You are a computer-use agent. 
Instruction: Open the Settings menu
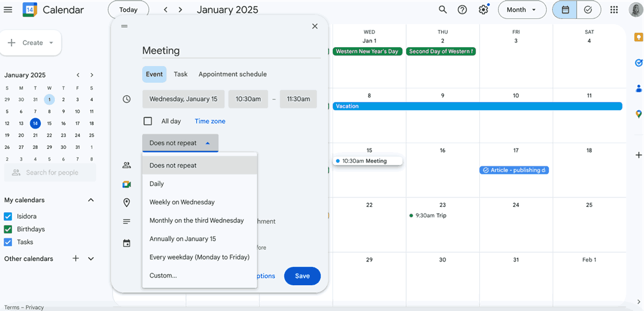click(482, 9)
